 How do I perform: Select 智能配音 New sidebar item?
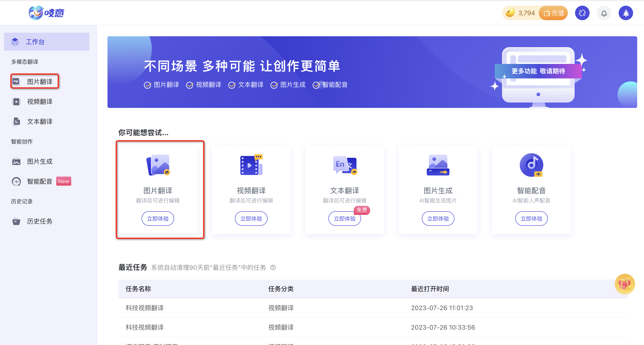click(39, 181)
